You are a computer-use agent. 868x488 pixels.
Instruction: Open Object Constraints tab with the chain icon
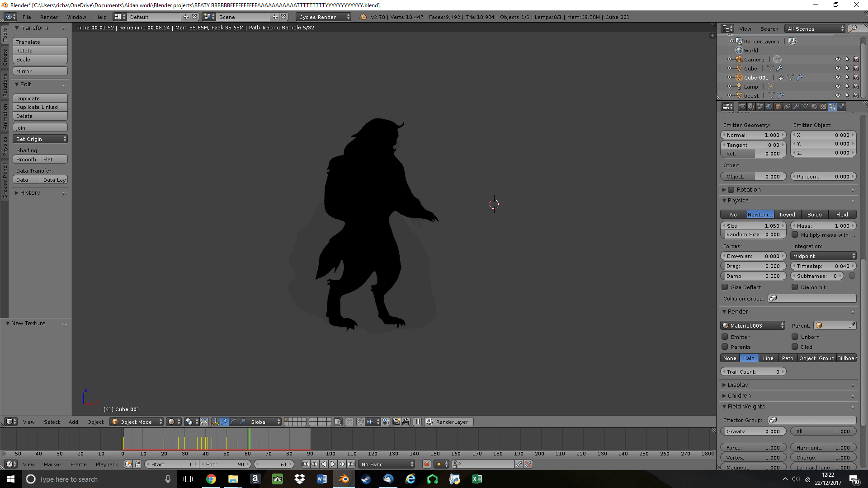click(x=787, y=107)
